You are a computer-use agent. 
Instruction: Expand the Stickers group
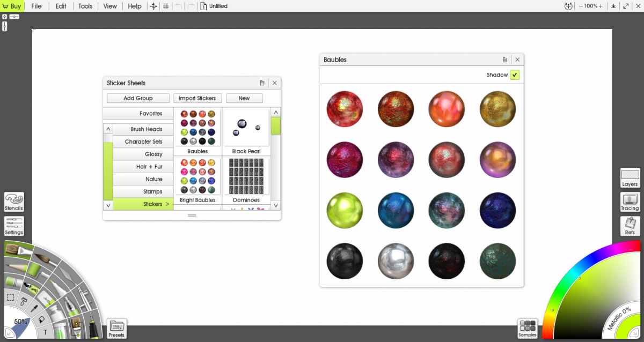(143, 204)
